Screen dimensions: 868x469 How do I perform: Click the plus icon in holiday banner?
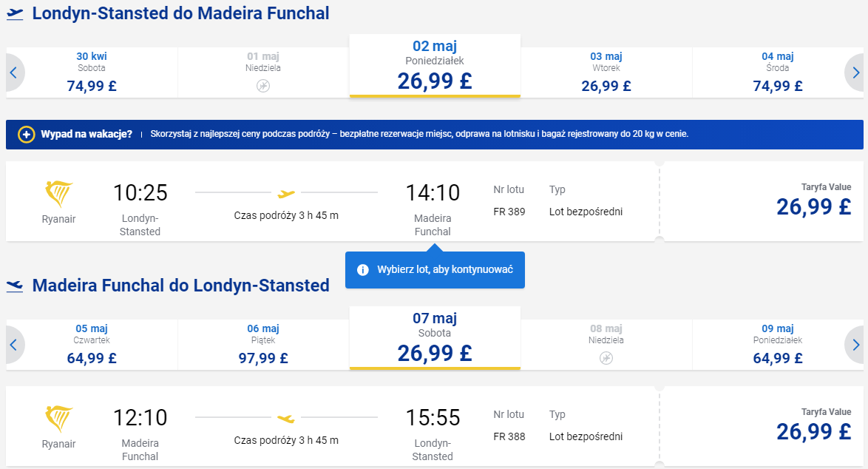pos(26,135)
